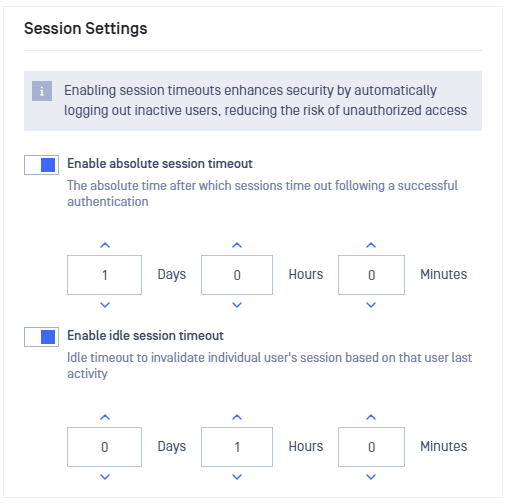507x503 pixels.
Task: Increase absolute timeout Hours with up chevron
Action: [237, 245]
